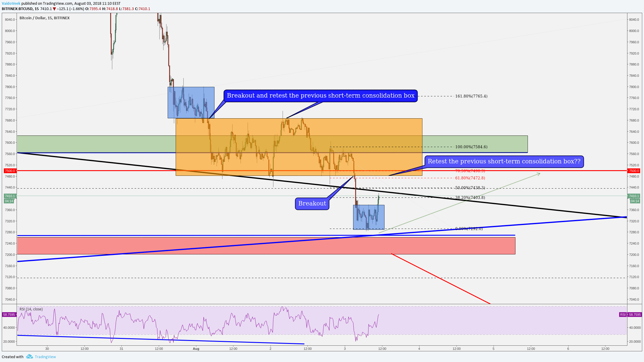Click the TradingView cloud logo icon
Screen dimensions: 644x362
[x=29, y=357]
